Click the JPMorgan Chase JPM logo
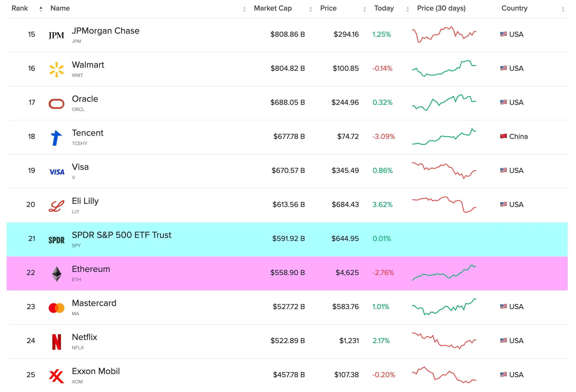The height and width of the screenshot is (392, 576). point(56,35)
